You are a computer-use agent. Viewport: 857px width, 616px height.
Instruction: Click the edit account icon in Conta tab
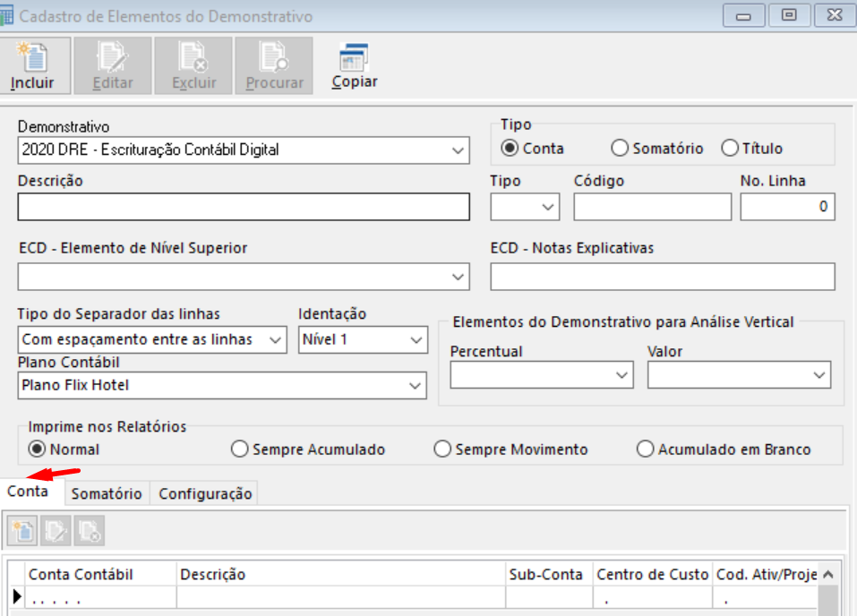pos(56,531)
